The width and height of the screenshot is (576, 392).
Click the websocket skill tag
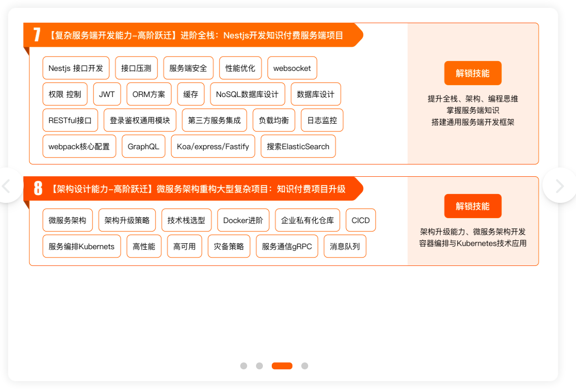pos(292,68)
